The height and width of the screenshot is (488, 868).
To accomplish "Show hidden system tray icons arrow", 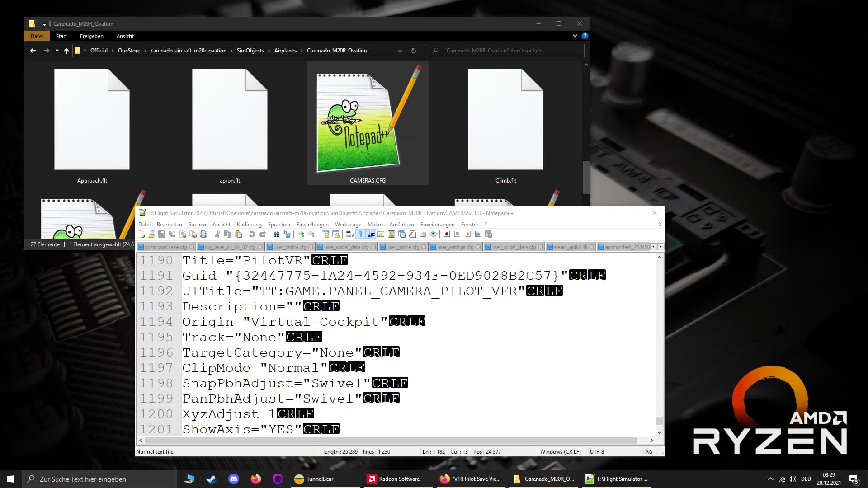I will point(770,479).
